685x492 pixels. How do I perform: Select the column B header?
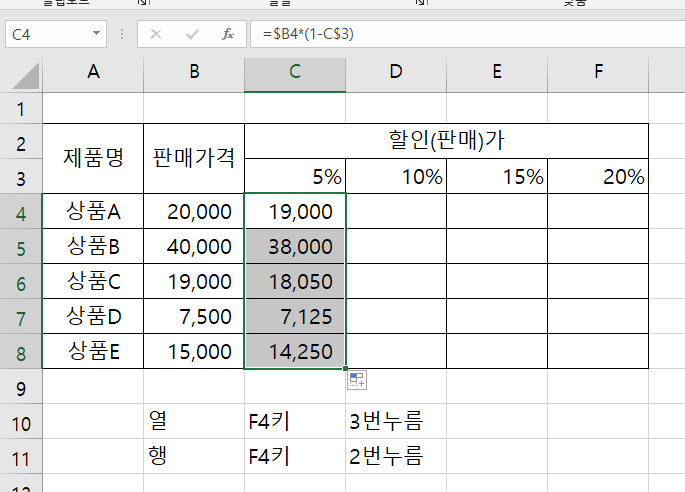point(194,71)
